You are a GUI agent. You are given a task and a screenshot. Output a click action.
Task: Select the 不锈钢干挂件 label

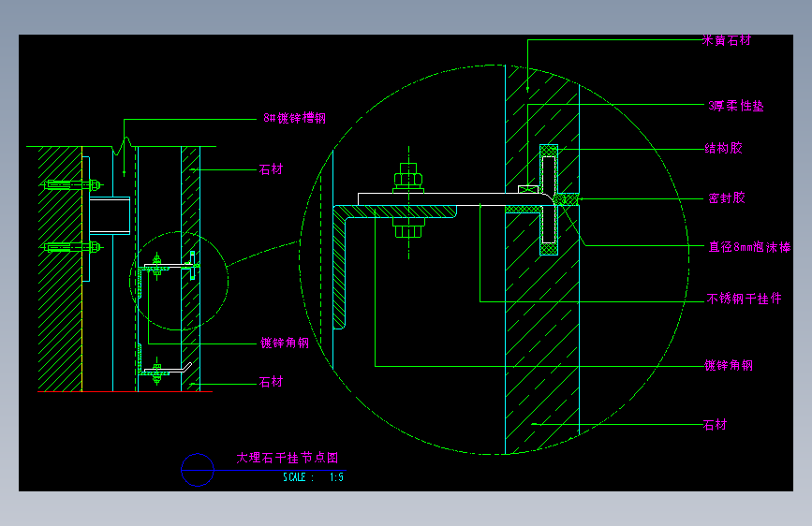(745, 299)
